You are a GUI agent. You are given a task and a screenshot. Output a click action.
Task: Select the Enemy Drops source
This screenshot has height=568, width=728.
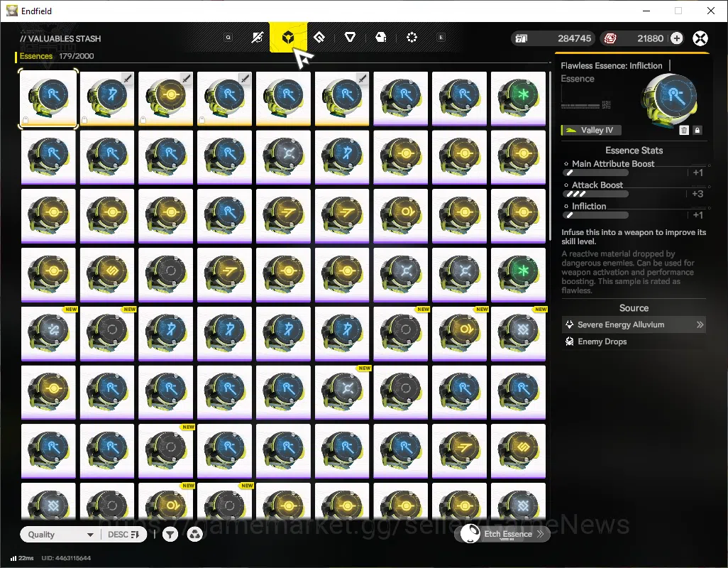click(x=634, y=342)
